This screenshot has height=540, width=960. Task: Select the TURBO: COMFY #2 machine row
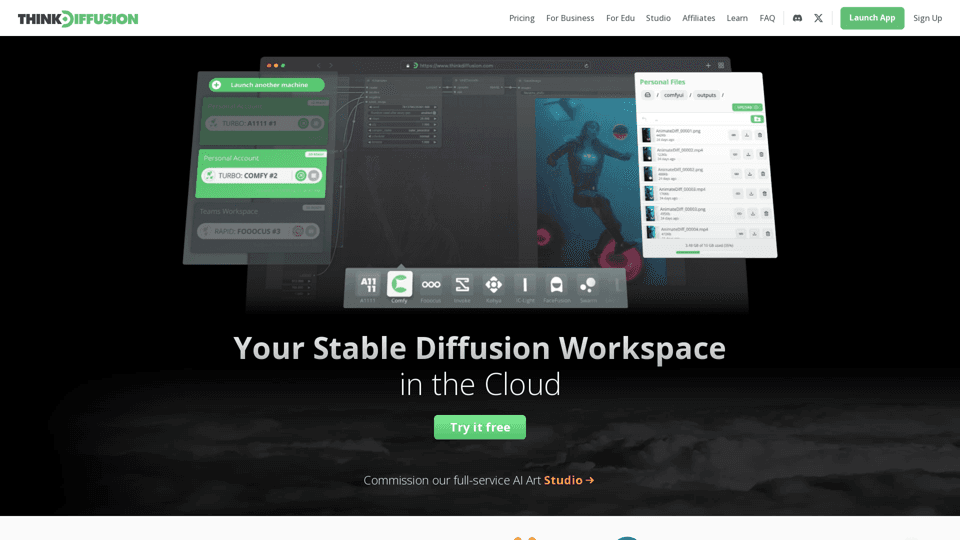pos(262,176)
